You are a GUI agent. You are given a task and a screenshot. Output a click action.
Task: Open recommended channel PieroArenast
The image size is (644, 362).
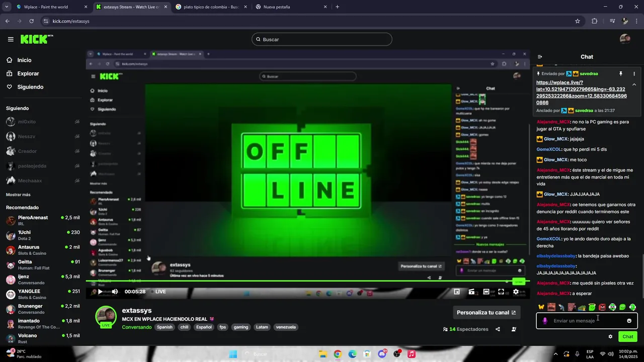pyautogui.click(x=43, y=220)
